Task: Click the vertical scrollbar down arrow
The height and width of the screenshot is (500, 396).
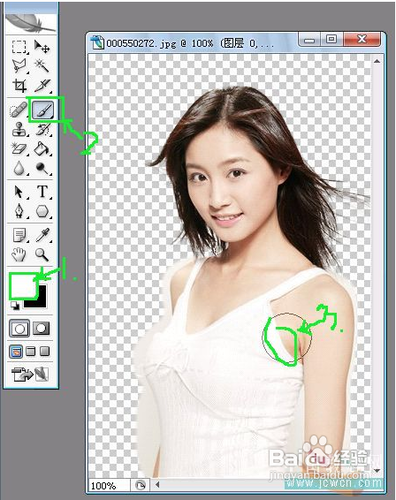Action: [377, 471]
